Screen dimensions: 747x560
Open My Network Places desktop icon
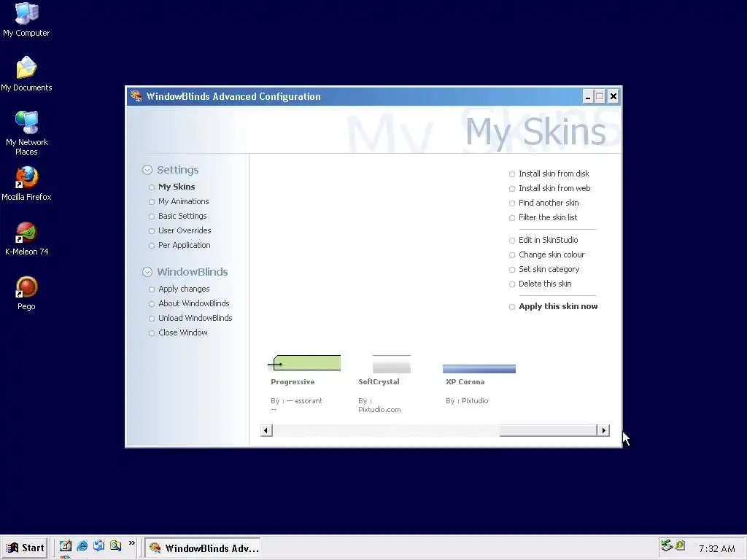(27, 133)
